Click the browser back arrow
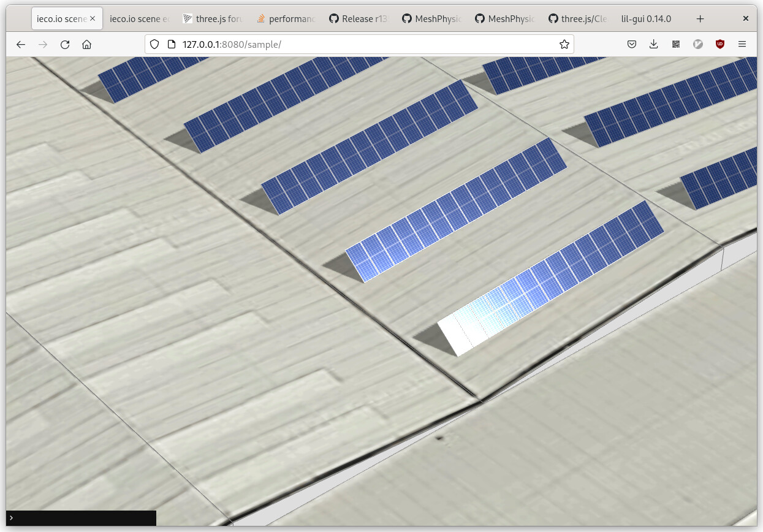The height and width of the screenshot is (532, 763). tap(21, 44)
